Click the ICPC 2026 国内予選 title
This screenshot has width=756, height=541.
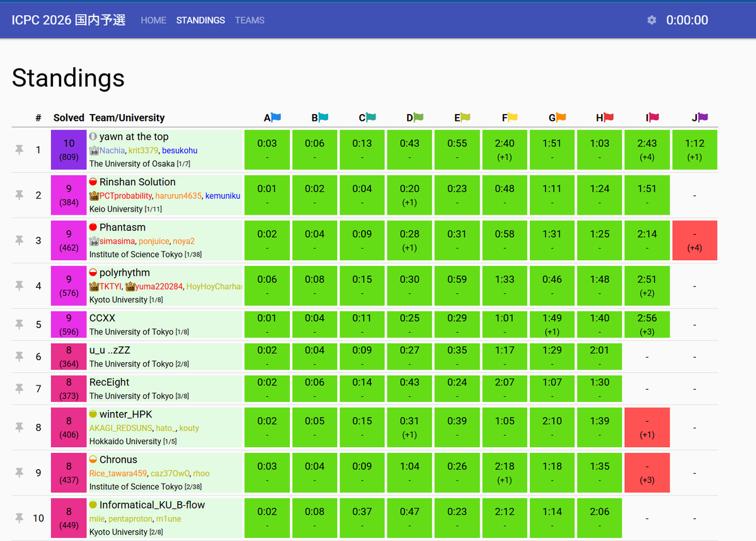click(x=69, y=20)
